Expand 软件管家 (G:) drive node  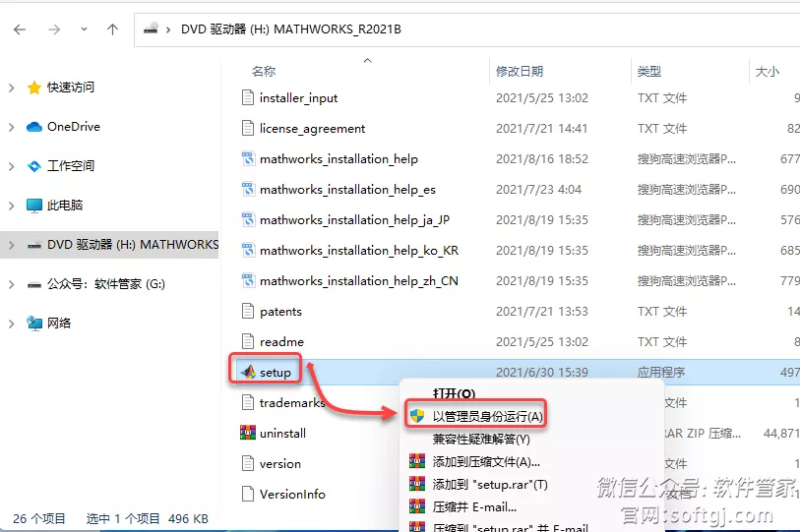click(x=11, y=284)
